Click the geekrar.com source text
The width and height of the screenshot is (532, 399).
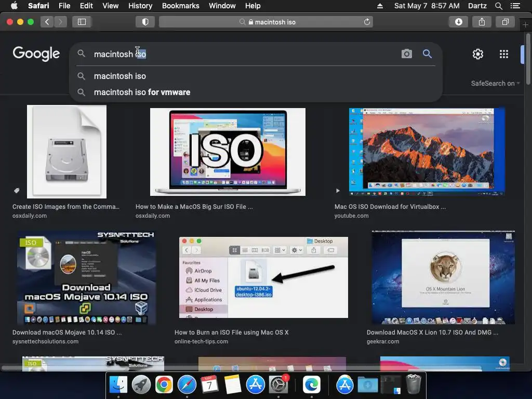[383, 342]
